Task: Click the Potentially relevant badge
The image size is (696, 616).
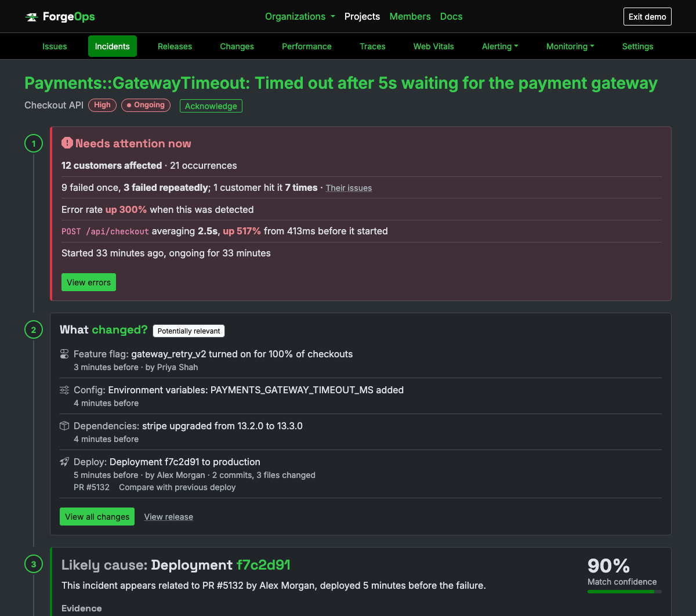Action: coord(188,331)
